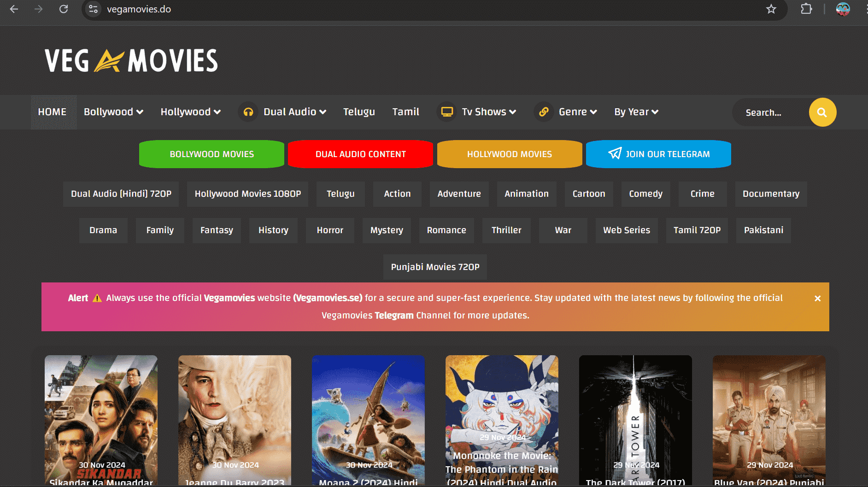Open site information icon in address bar

coord(94,9)
